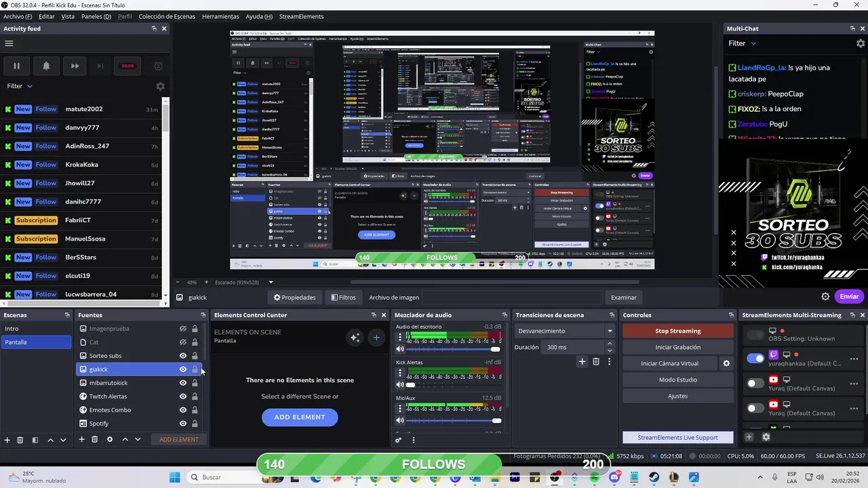This screenshot has height=488, width=868.
Task: Click plus icon in Elements Control Center
Action: click(376, 337)
